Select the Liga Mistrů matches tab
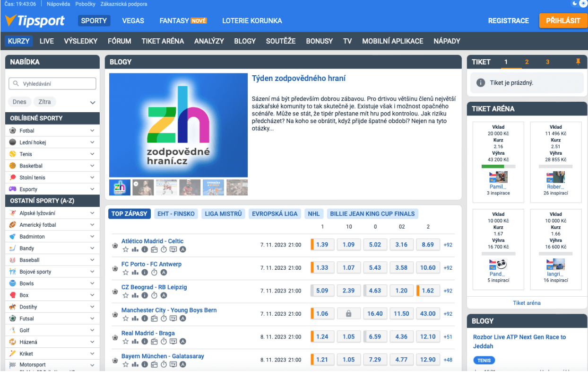Viewport: 588px width, 372px height. tap(223, 214)
